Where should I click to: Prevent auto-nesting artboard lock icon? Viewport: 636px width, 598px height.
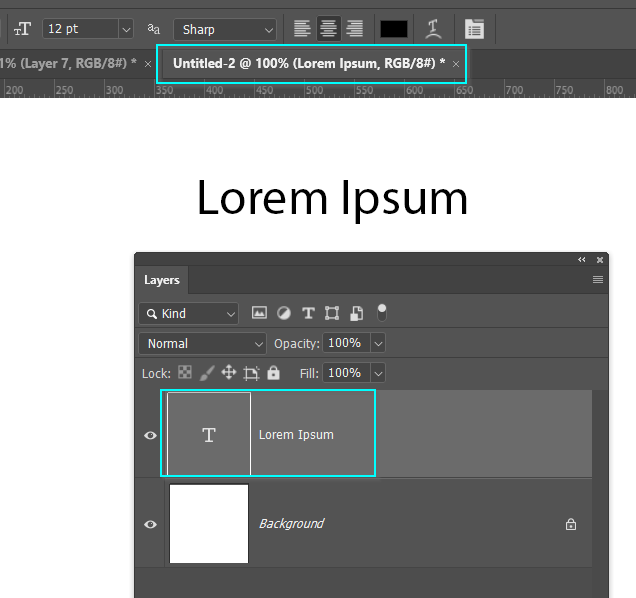point(251,373)
